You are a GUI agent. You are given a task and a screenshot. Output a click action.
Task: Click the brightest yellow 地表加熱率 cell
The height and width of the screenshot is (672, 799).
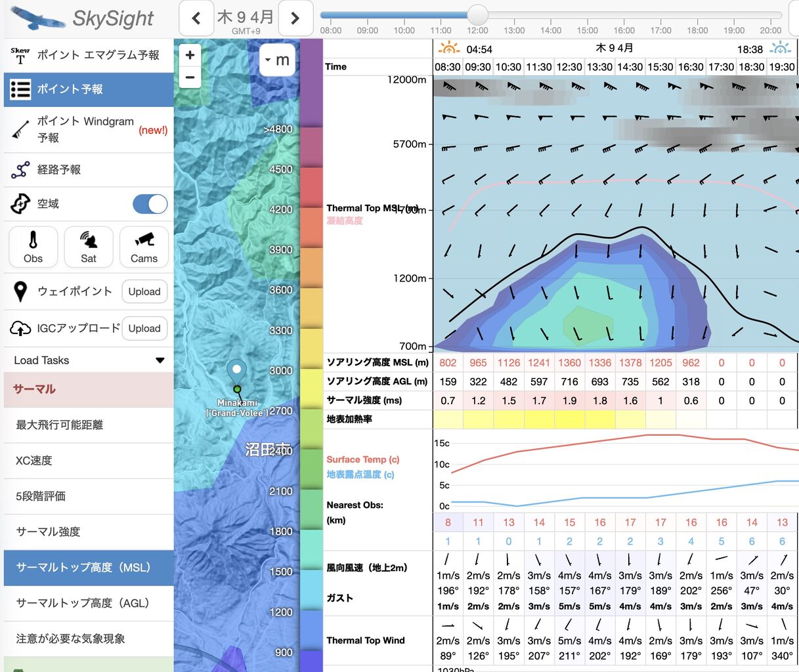click(569, 419)
